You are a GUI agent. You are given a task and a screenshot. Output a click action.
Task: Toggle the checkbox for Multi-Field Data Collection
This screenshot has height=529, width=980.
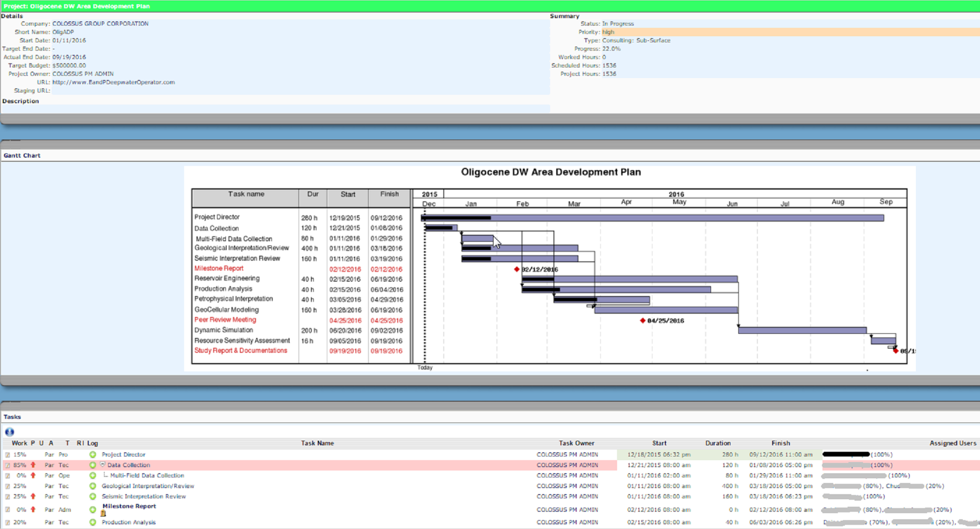coord(7,475)
